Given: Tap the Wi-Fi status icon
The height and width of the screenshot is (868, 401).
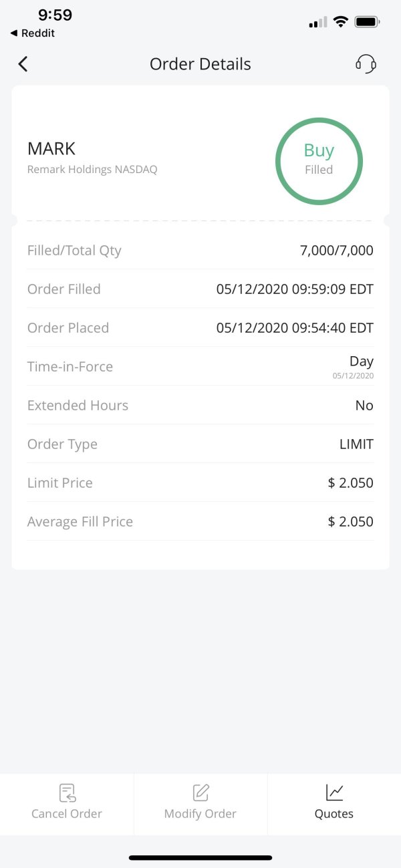Looking at the screenshot, I should [x=341, y=22].
